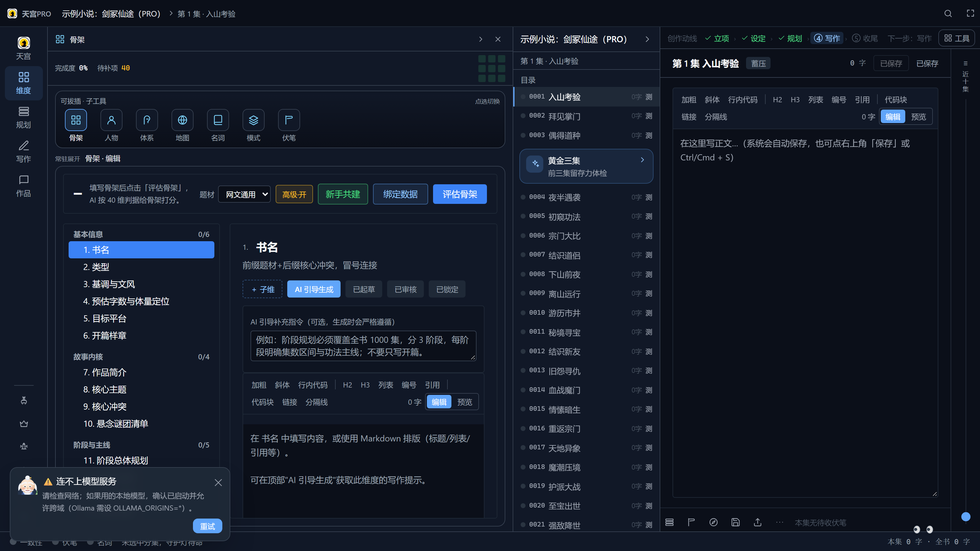
Task: Focus the AI 引导补充指令 text field
Action: click(x=363, y=346)
